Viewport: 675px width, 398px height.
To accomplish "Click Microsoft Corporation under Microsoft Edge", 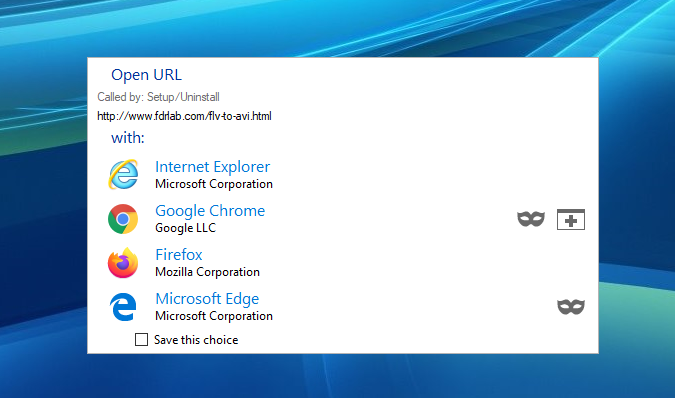I will click(x=214, y=316).
